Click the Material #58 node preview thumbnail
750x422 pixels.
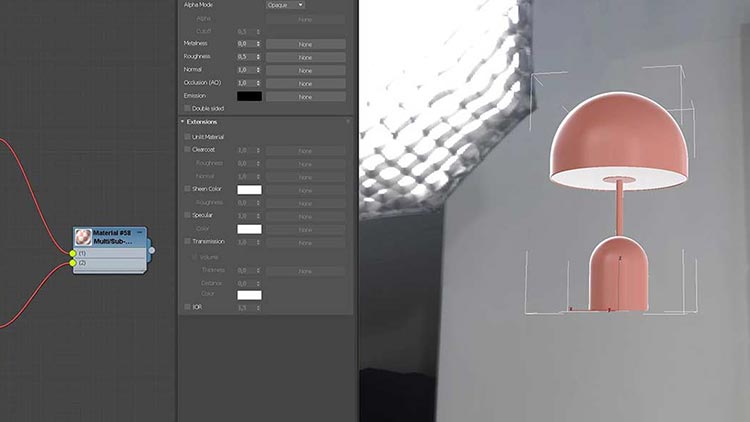(x=84, y=238)
